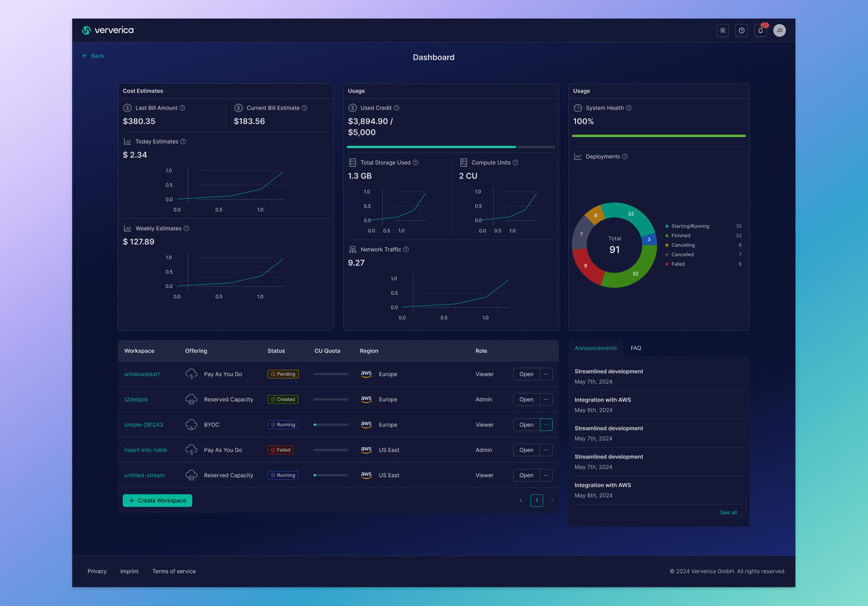Click the help question mark icon in header

point(741,30)
